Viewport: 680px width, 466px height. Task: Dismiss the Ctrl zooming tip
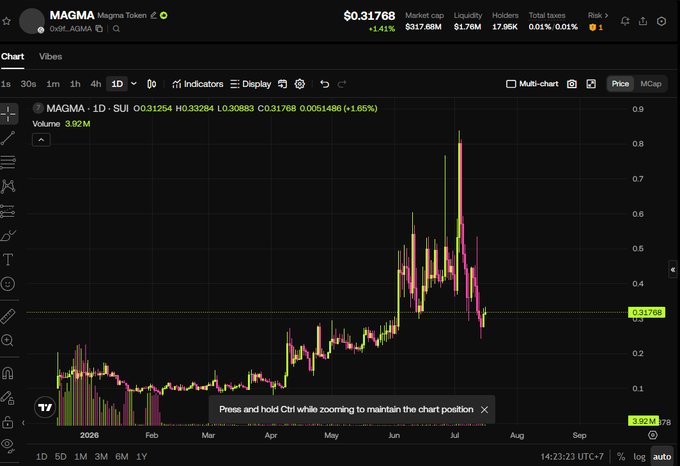[x=484, y=410]
